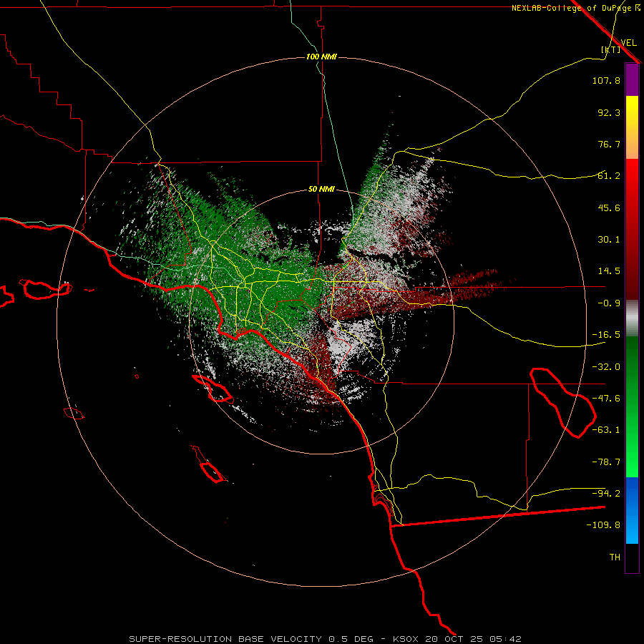Click the -94.2 legend value
The height and width of the screenshot is (644, 644).
coord(606,494)
